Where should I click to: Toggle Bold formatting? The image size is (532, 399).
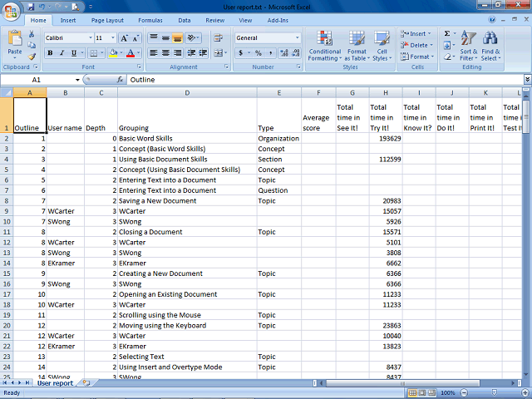pos(50,53)
